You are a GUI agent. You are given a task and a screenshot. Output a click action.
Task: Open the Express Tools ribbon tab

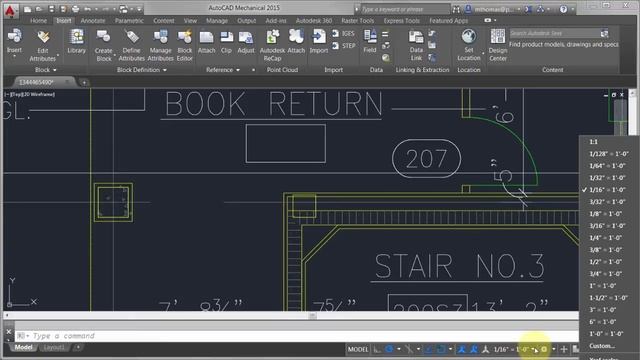tap(402, 20)
